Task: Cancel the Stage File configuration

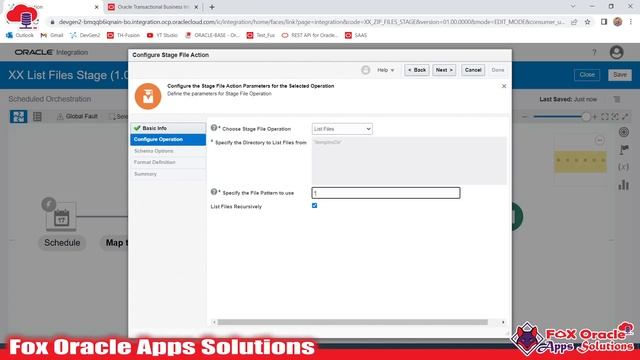Action: coord(473,70)
